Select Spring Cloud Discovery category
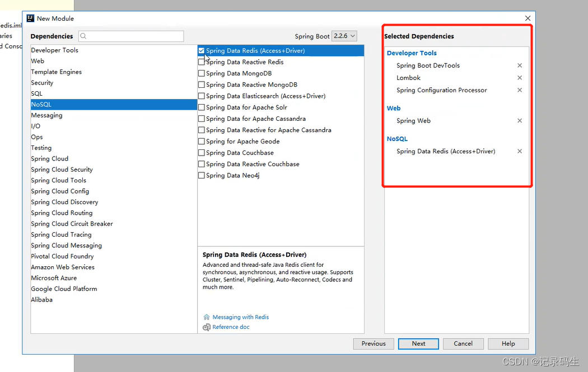588x372 pixels. [114, 203]
